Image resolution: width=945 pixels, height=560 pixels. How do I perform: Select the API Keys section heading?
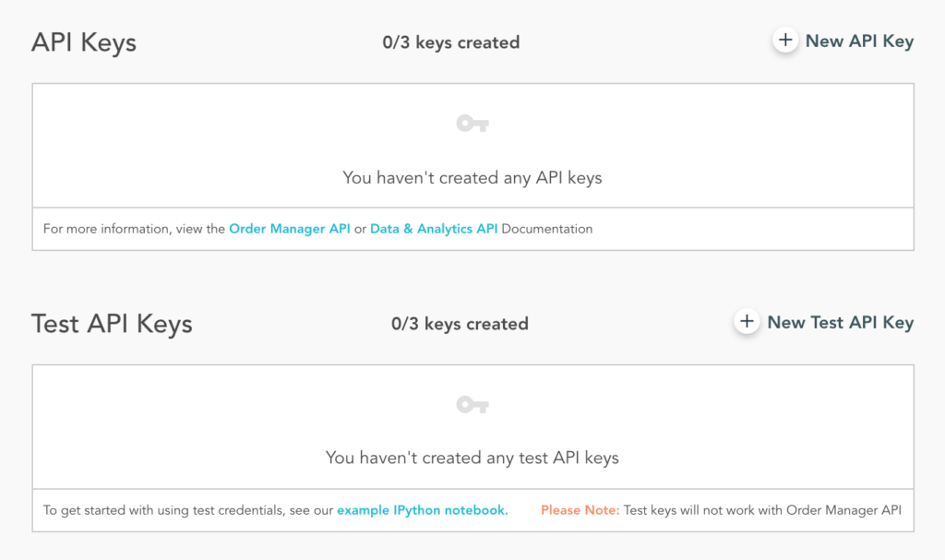(84, 42)
